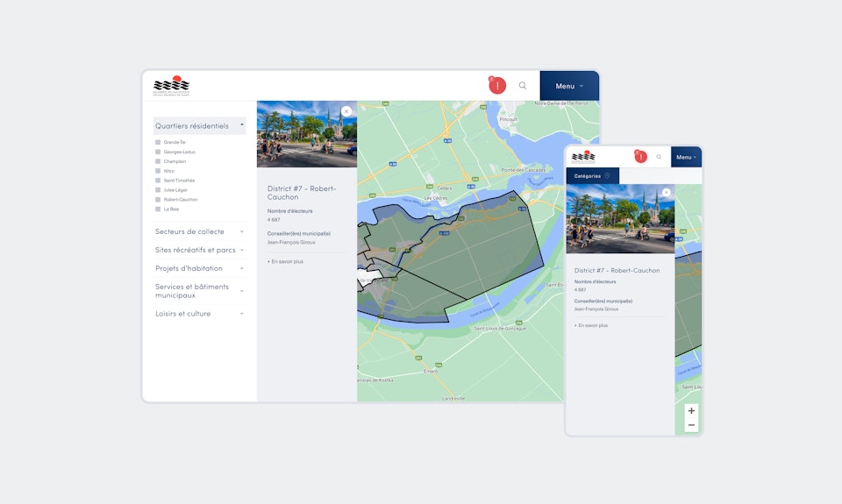Enable the Saint-Timothée checkbox
The image size is (842, 504).
click(x=158, y=181)
